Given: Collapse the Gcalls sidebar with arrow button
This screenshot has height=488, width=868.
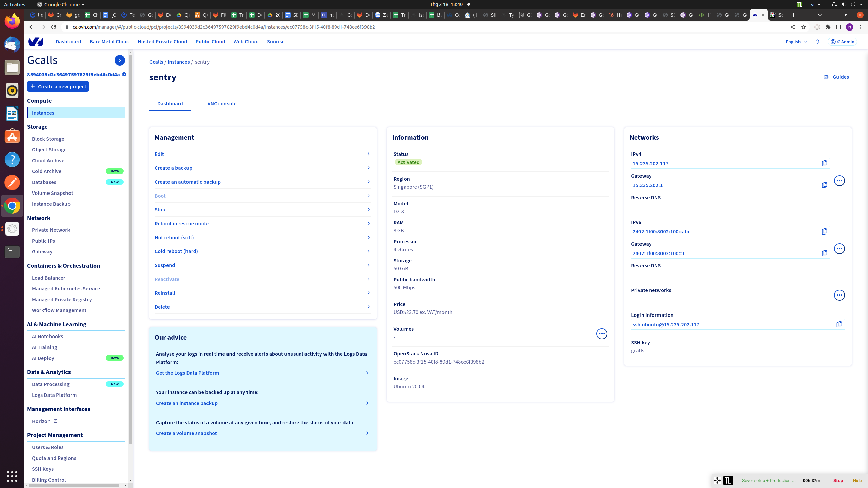Looking at the screenshot, I should [x=120, y=60].
